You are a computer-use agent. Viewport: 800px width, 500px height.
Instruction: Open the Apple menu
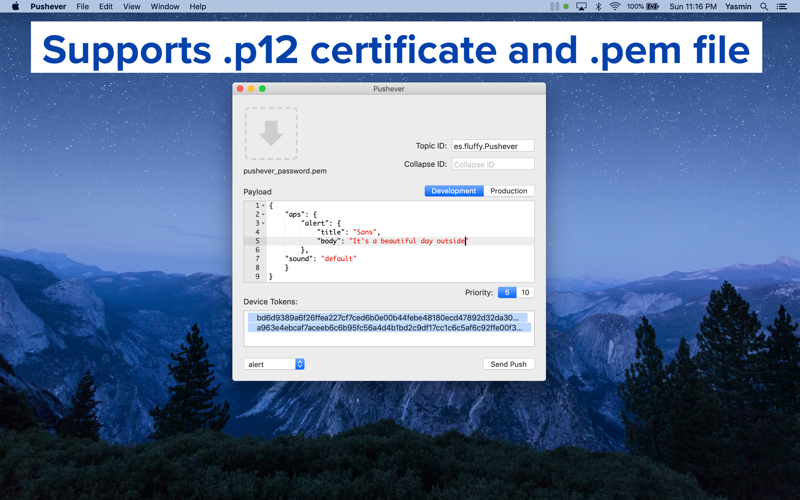15,7
